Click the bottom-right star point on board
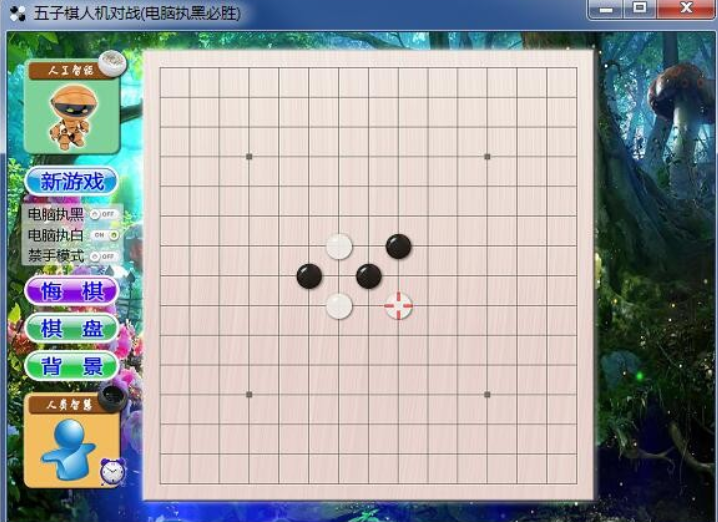718x522 pixels. [487, 394]
